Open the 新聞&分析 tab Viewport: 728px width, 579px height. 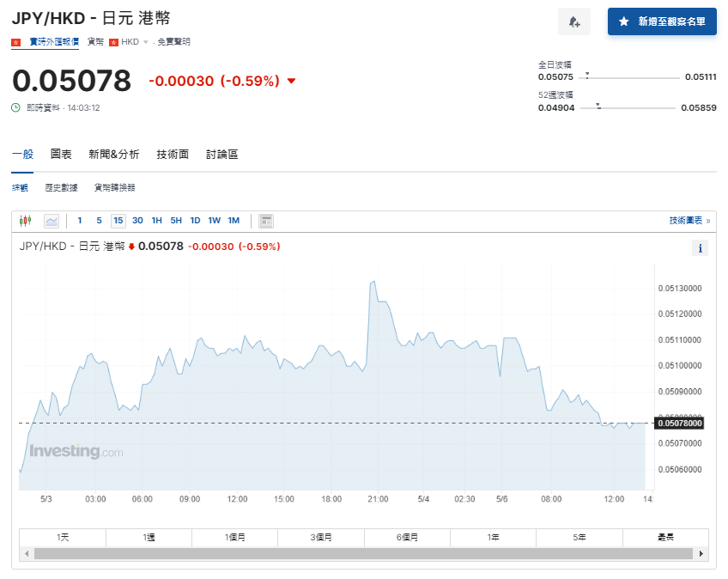tap(113, 155)
